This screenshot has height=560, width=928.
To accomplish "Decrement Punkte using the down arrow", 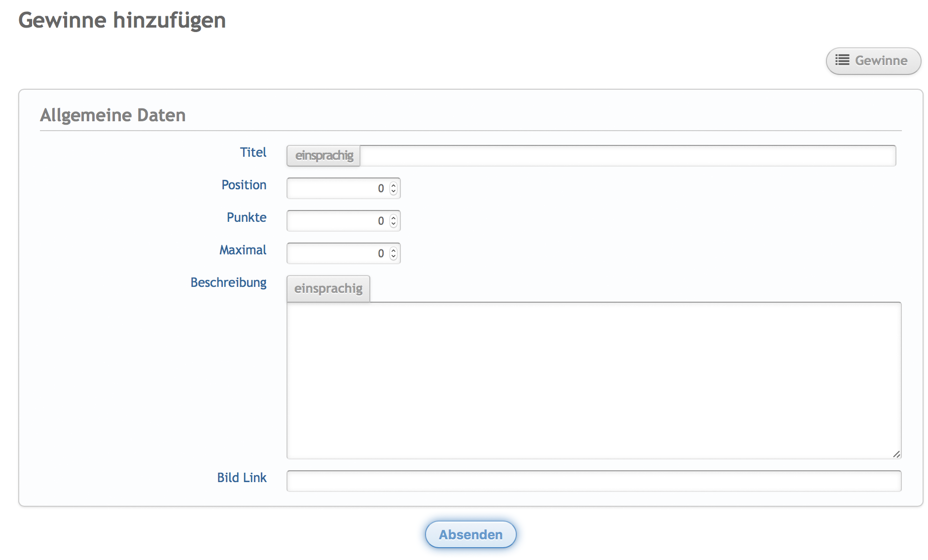I will (x=393, y=224).
